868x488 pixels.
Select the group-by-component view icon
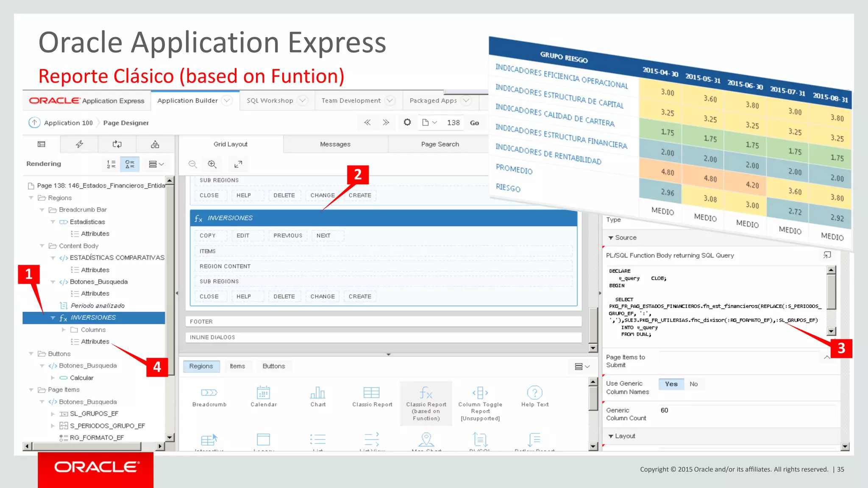point(130,164)
